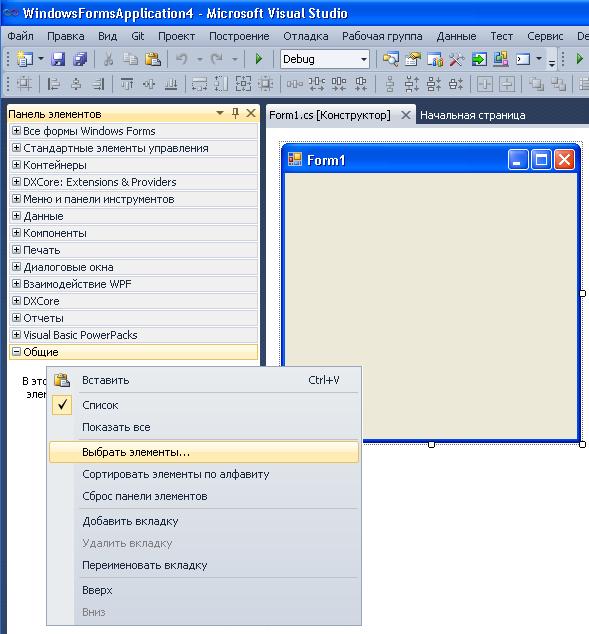Click the Align Centers layout icon
This screenshot has height=634, width=589.
tap(76, 84)
